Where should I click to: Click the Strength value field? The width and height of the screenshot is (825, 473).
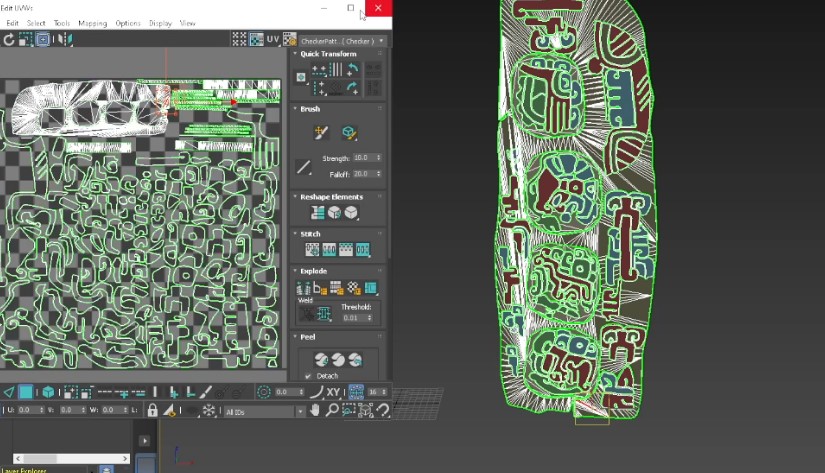coord(364,158)
